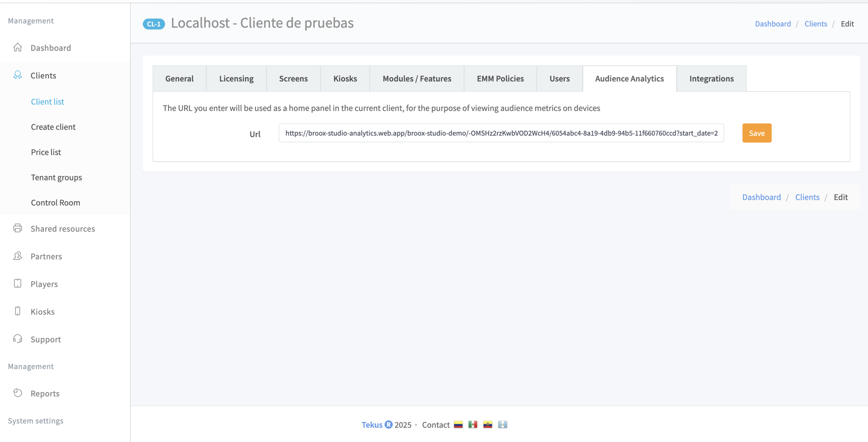The width and height of the screenshot is (868, 442).
Task: Click the printer icon for Shared resources
Action: tap(18, 228)
